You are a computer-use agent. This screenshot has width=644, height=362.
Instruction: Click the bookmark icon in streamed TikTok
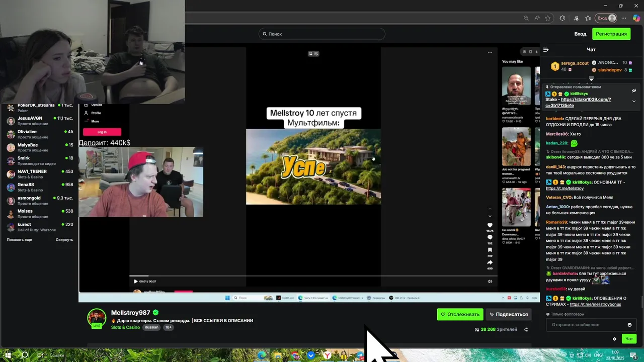coord(490,250)
